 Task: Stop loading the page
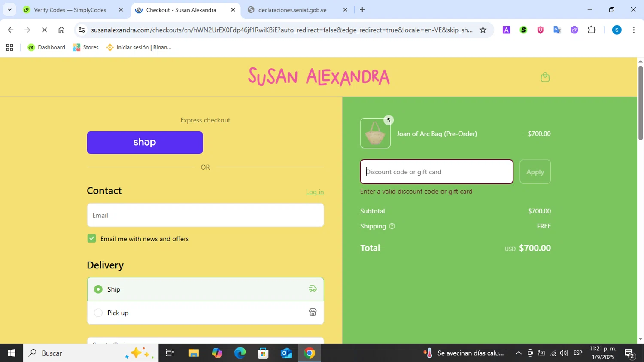click(x=44, y=30)
